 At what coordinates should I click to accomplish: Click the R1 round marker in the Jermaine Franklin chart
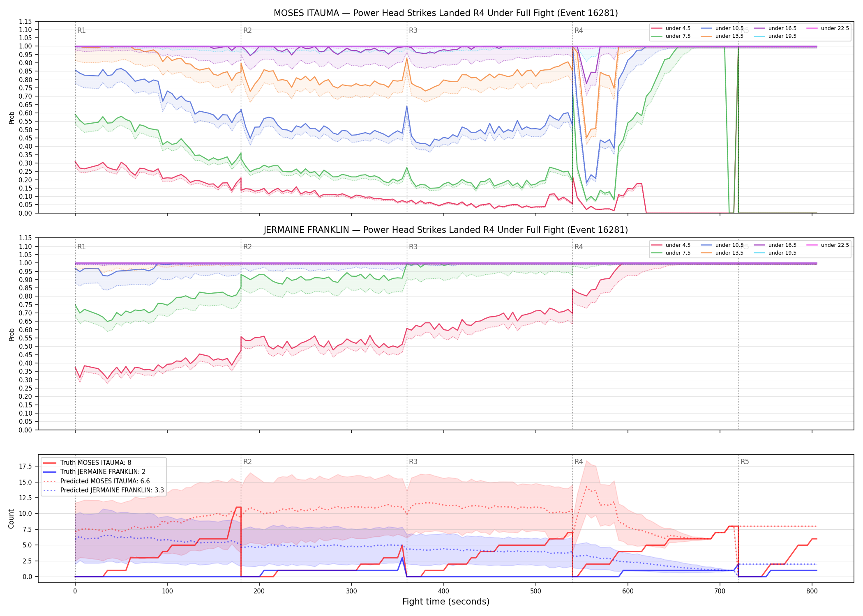81,247
